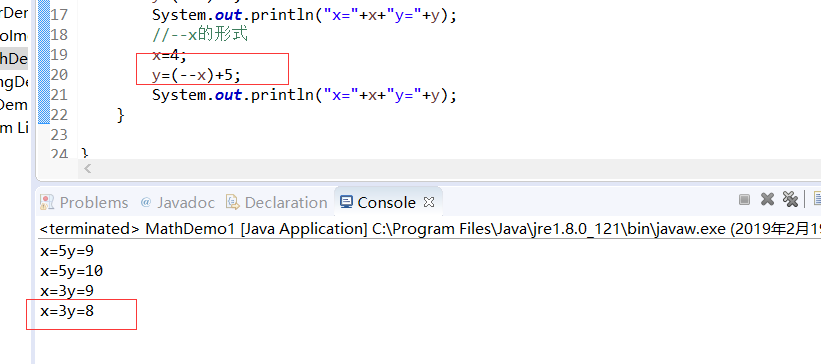Open the Javadoc tab
This screenshot has height=364, width=821.
point(177,202)
